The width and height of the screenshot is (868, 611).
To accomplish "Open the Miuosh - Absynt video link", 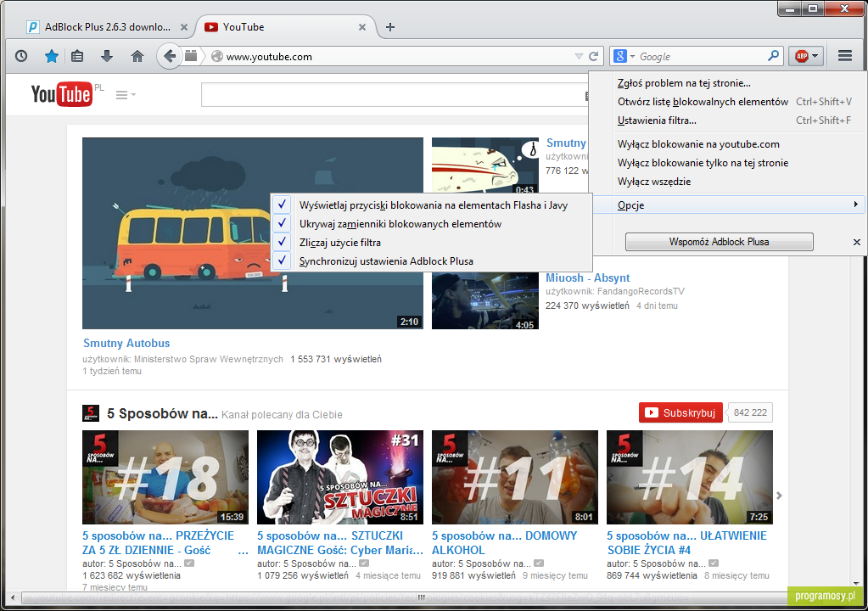I will click(587, 277).
